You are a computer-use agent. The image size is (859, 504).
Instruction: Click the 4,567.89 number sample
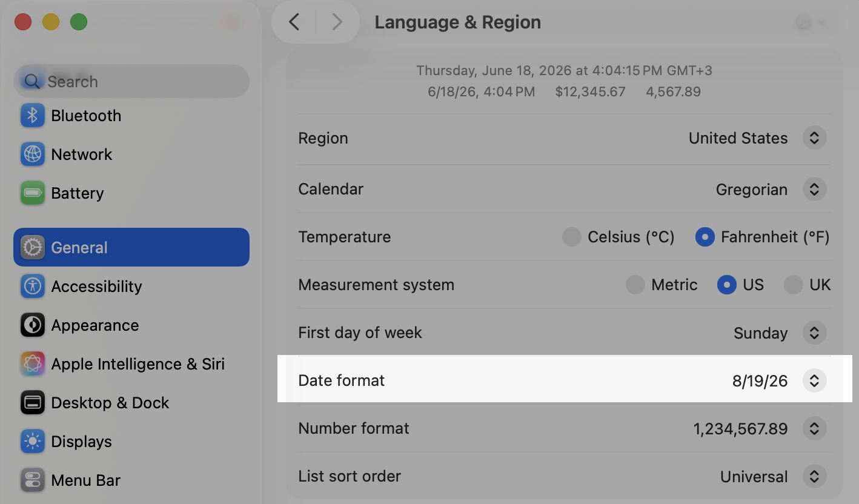[673, 92]
